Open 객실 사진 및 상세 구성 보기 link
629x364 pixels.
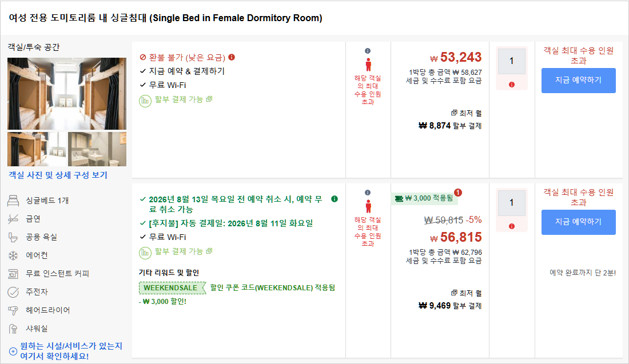click(58, 175)
